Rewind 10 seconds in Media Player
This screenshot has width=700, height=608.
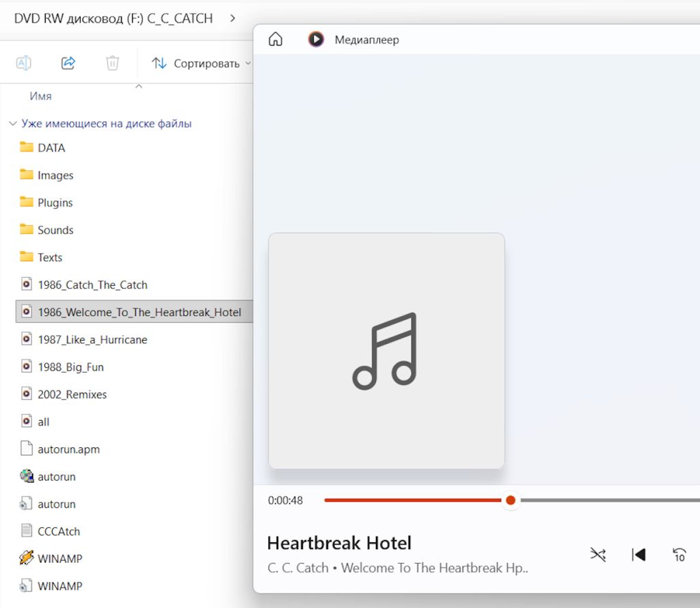click(679, 555)
